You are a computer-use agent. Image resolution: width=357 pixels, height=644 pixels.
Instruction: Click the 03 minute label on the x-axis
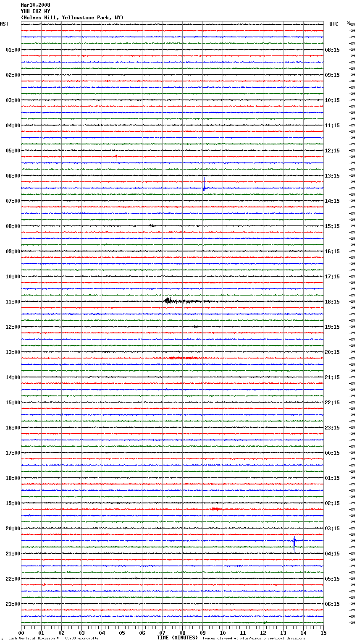(x=81, y=633)
